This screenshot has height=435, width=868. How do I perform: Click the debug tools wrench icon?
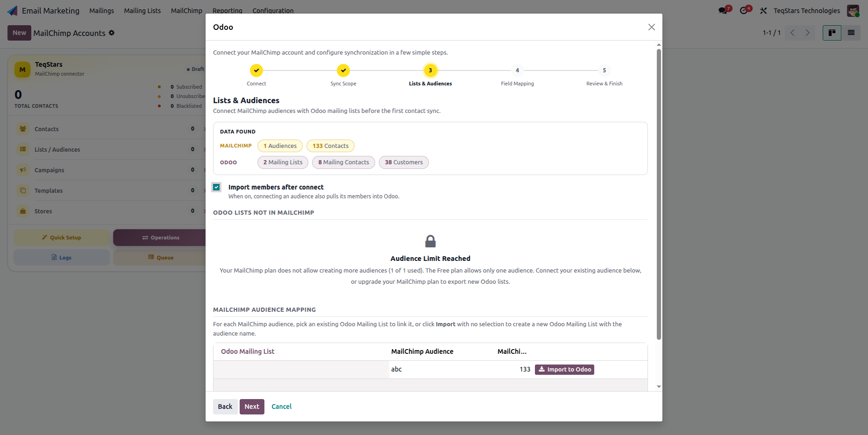(x=763, y=10)
